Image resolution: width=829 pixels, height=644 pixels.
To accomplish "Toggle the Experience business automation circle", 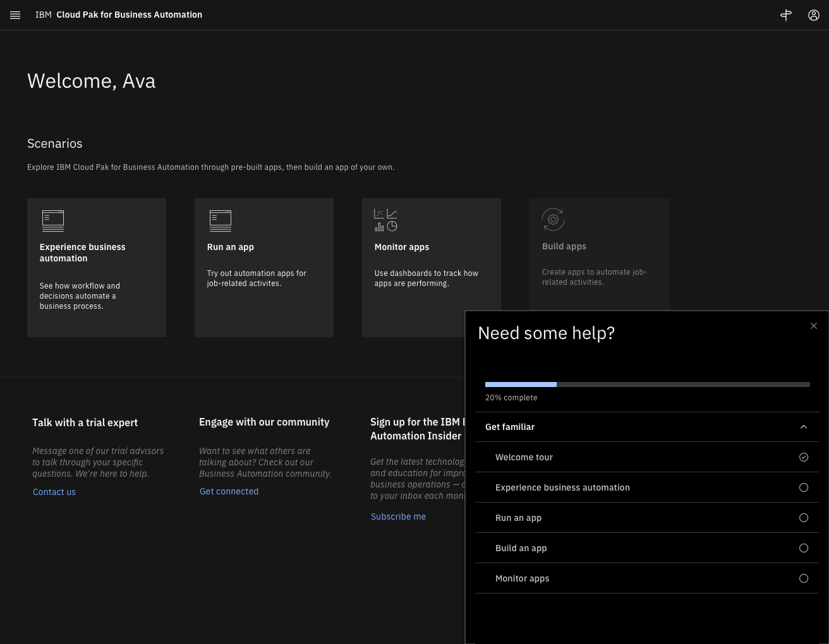I will point(804,487).
